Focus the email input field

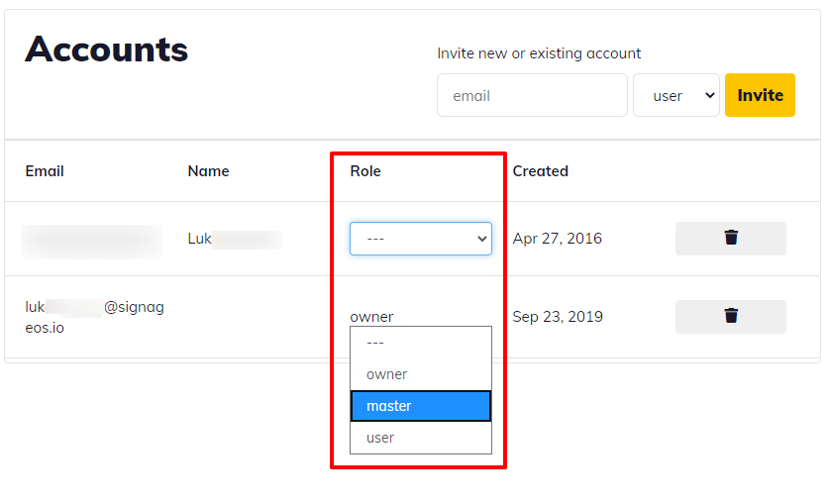click(x=532, y=95)
